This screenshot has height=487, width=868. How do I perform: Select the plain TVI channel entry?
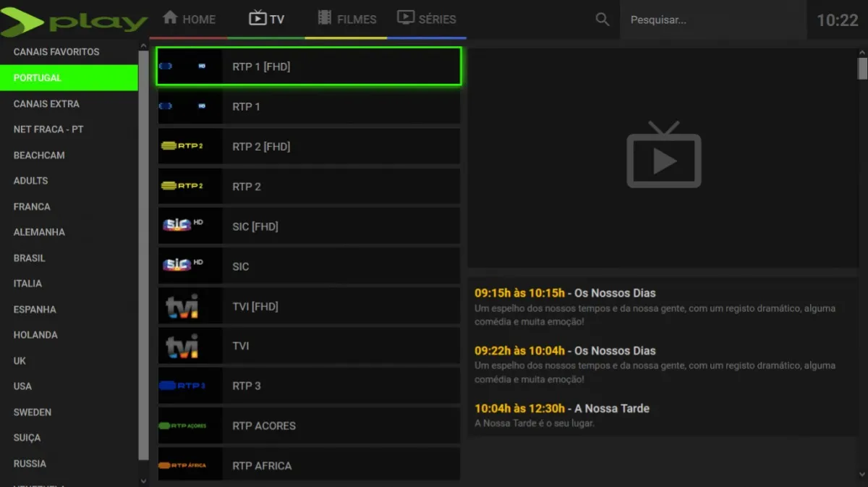(x=308, y=346)
